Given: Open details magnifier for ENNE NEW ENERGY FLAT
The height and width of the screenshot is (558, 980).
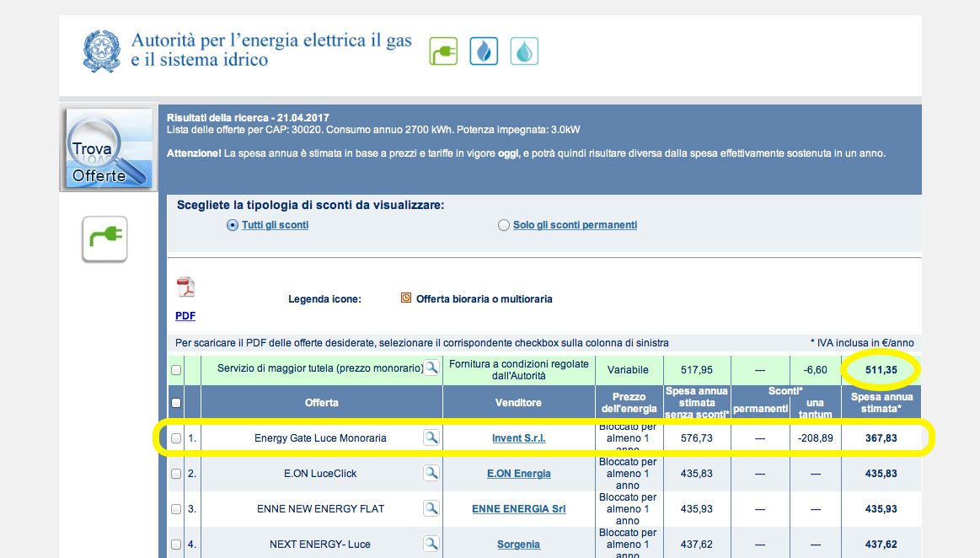Looking at the screenshot, I should coord(431,508).
